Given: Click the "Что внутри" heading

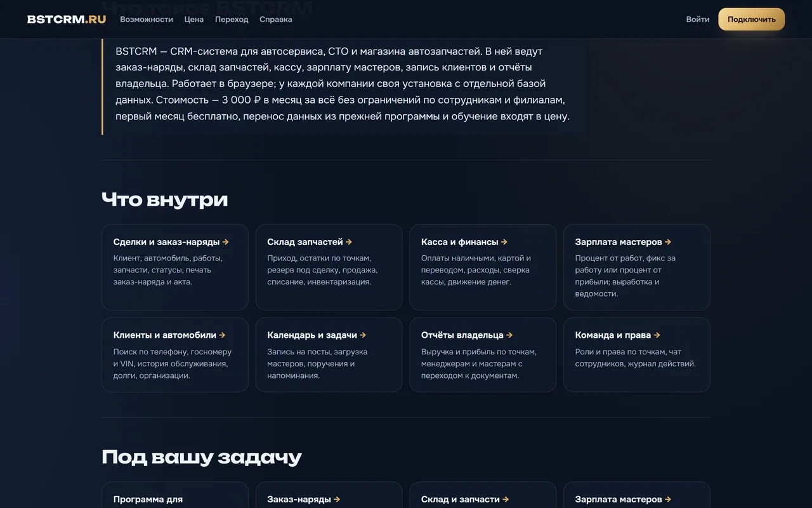Looking at the screenshot, I should tap(165, 199).
